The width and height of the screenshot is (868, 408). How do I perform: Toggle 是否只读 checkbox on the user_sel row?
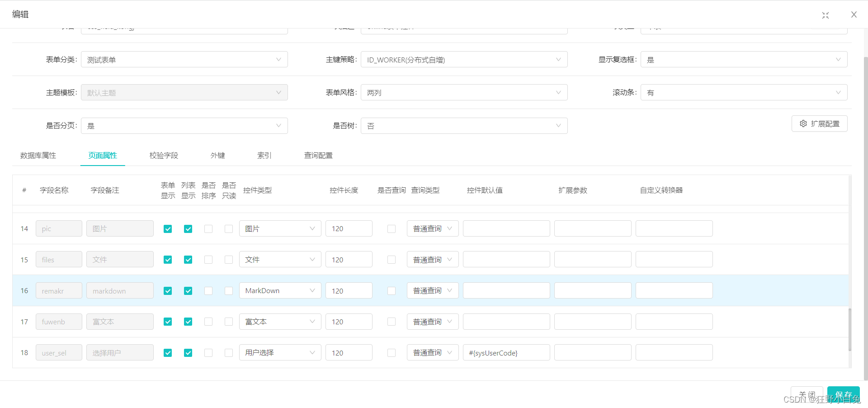228,353
